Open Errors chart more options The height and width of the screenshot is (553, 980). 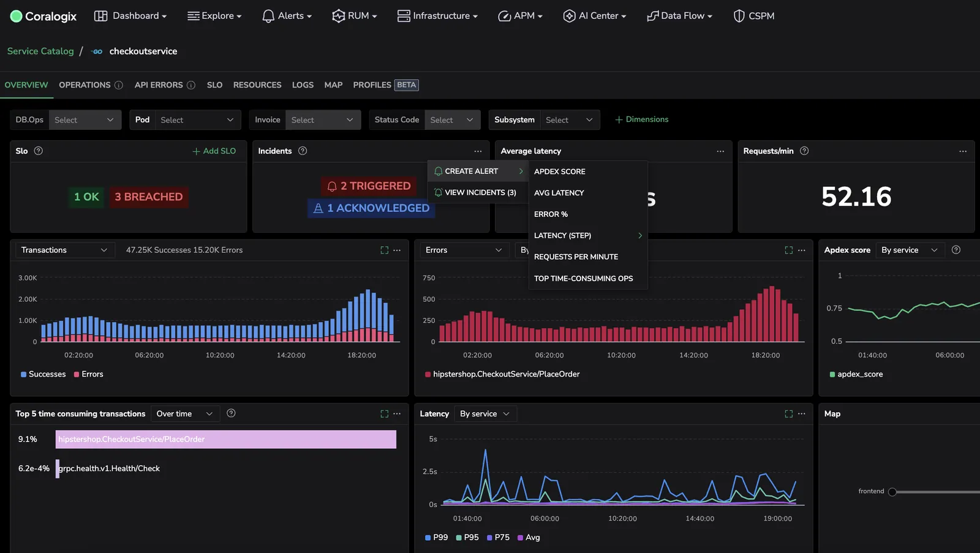801,250
